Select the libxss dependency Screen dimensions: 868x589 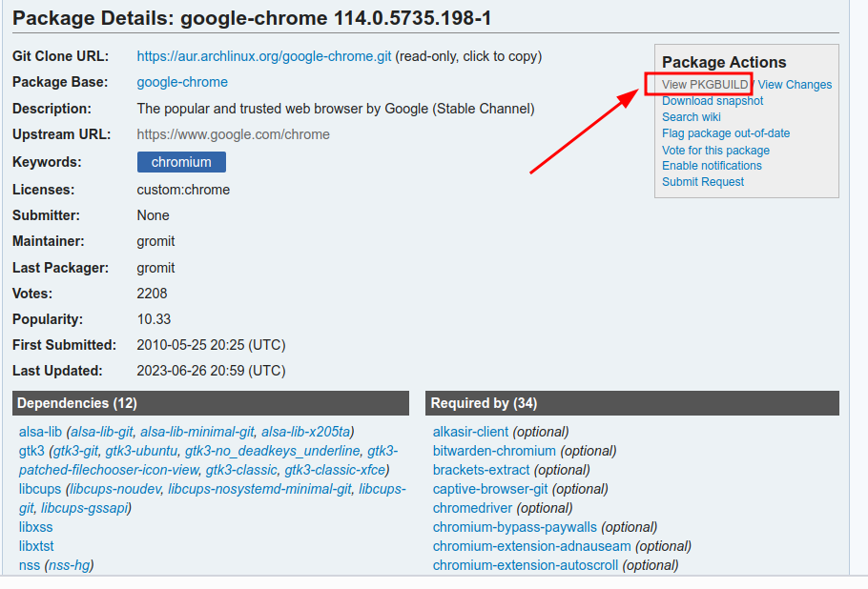pos(35,527)
